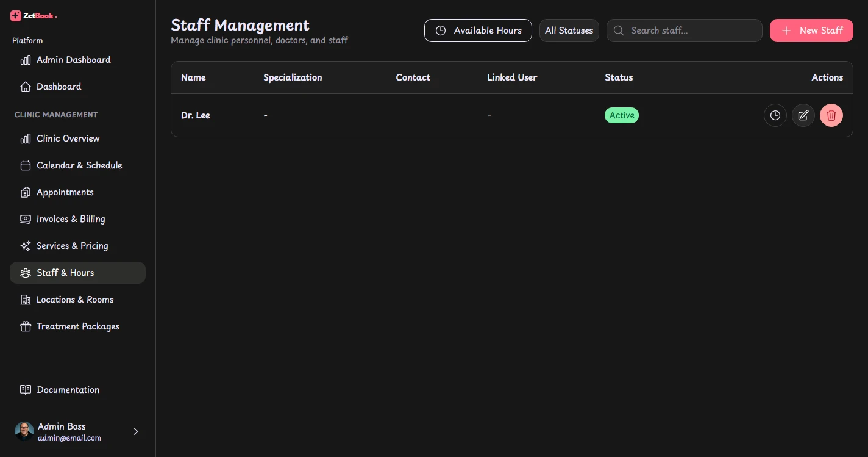The image size is (868, 457).
Task: Click the New Staff button
Action: point(811,31)
